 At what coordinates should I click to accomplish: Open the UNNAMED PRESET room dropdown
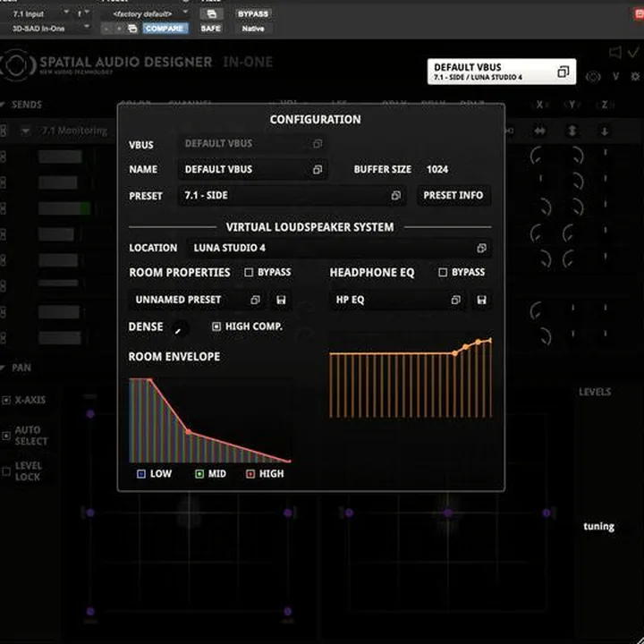point(198,300)
